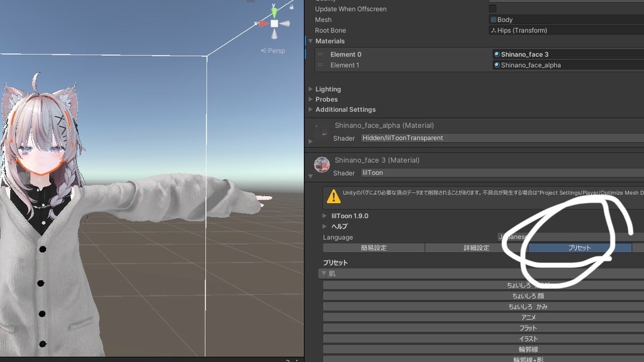Image resolution: width=644 pixels, height=362 pixels.
Task: Open the lilToon shader dropdown
Action: 502,173
